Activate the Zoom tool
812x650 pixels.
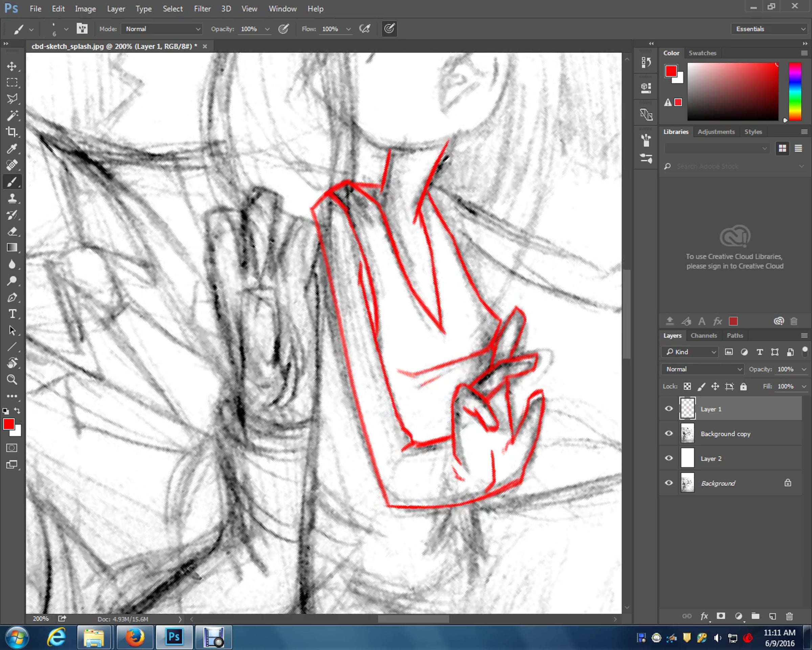tap(12, 380)
